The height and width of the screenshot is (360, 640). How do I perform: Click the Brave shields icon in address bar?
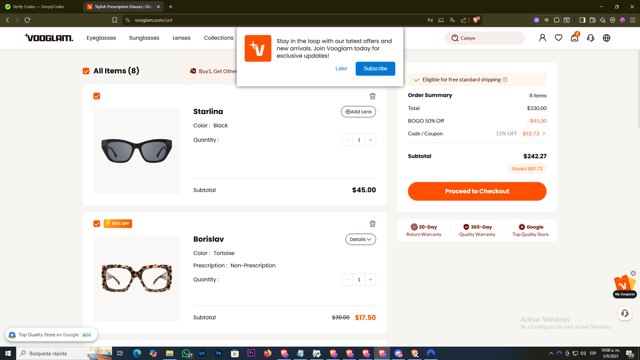[476, 20]
